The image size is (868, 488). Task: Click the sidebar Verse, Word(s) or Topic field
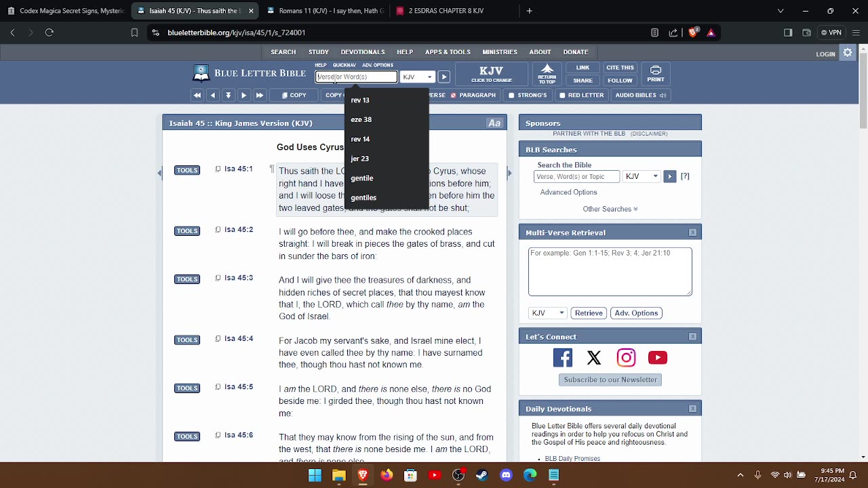pos(577,176)
